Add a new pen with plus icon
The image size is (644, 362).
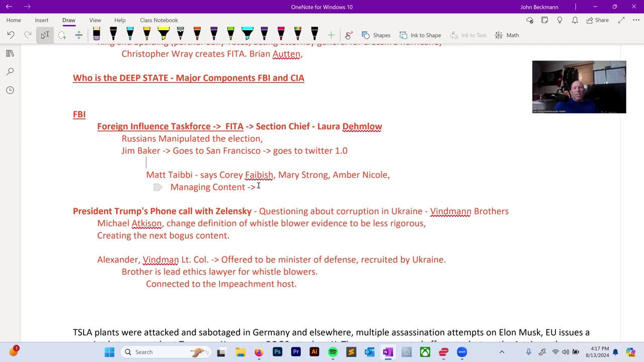[331, 35]
